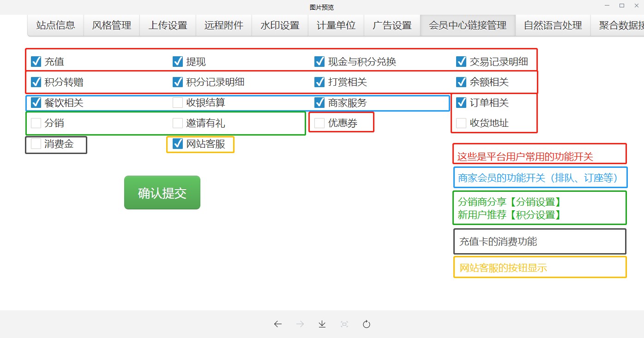Check the 消费金 checkbox
This screenshot has height=338, width=644.
[x=36, y=144]
